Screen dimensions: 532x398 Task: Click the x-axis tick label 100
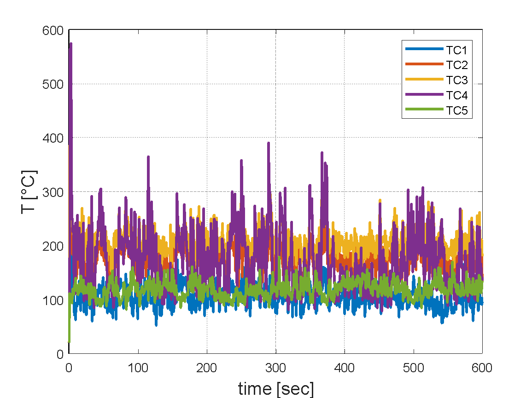pos(138,368)
